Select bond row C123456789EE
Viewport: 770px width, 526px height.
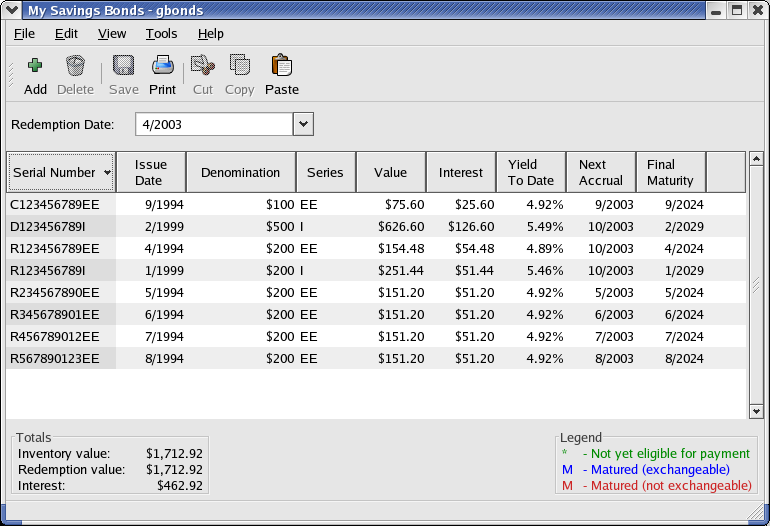[x=376, y=204]
